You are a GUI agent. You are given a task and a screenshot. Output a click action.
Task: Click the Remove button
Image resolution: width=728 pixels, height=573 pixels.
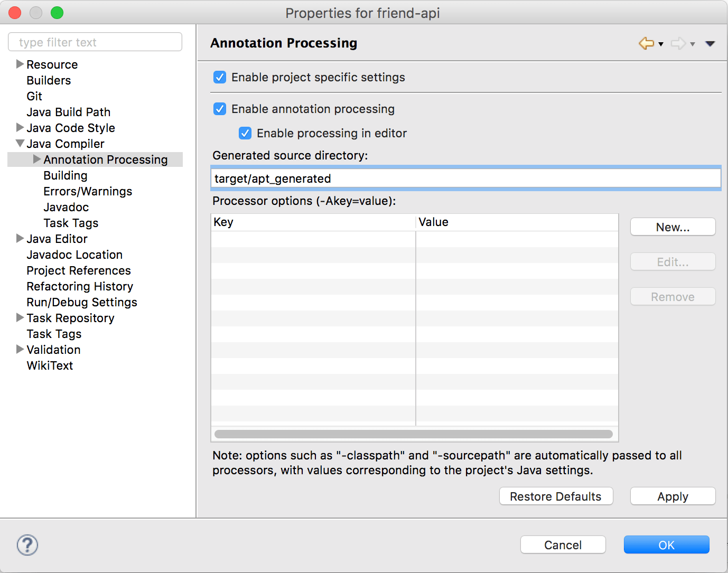pos(673,296)
